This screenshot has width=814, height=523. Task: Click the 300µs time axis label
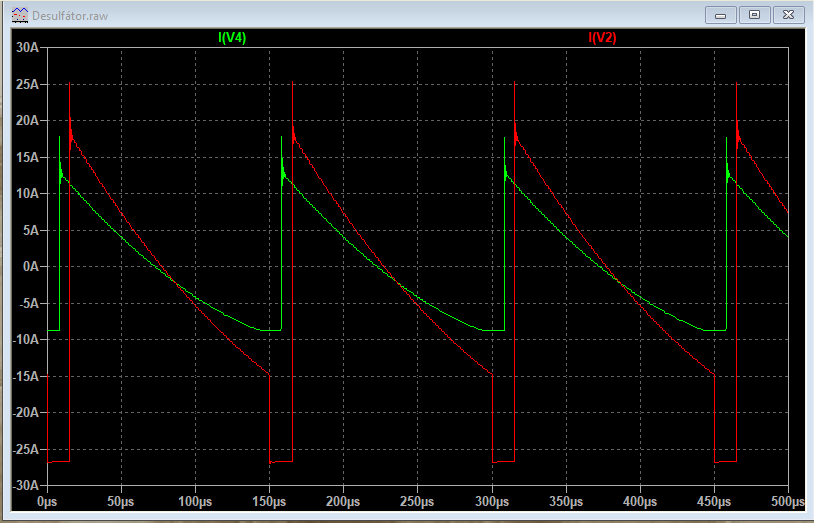coord(492,502)
